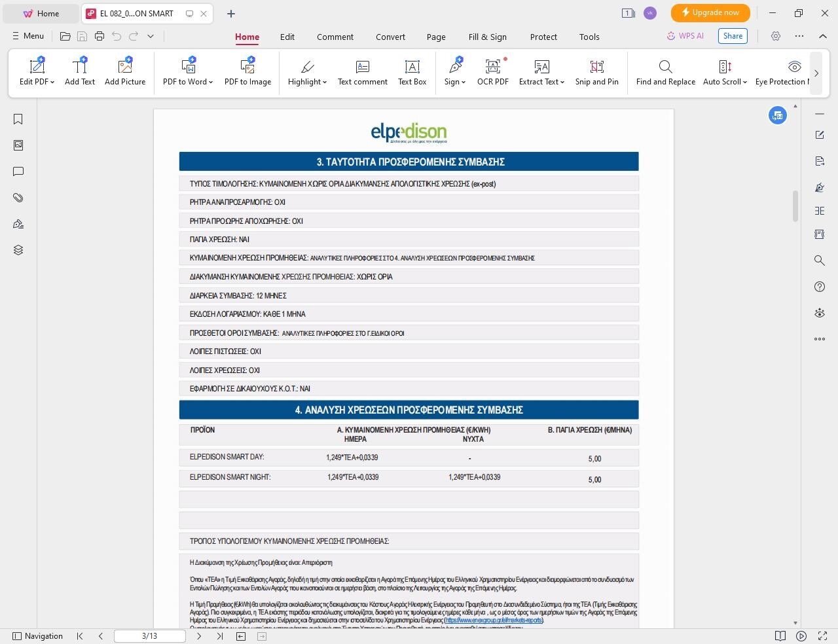Select the Add Text tool

coord(80,71)
